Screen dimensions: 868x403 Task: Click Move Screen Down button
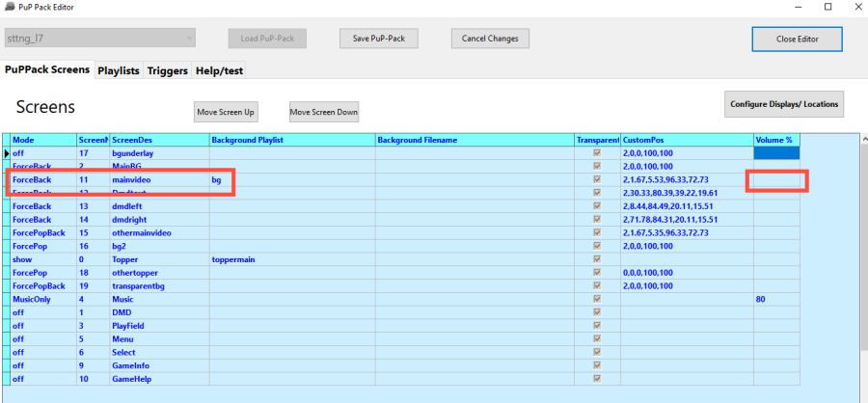(324, 112)
